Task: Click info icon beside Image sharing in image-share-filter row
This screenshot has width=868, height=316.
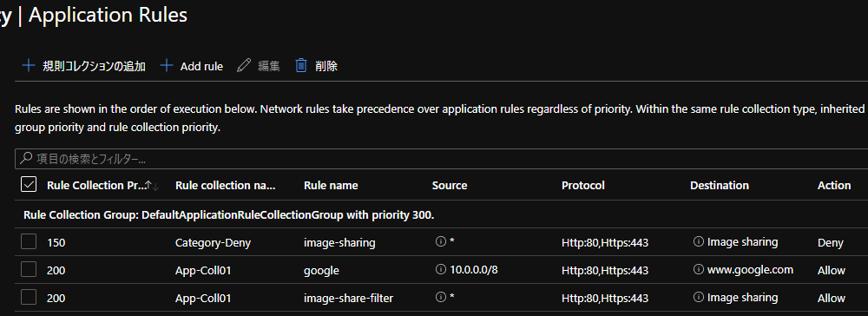Action: tap(699, 297)
